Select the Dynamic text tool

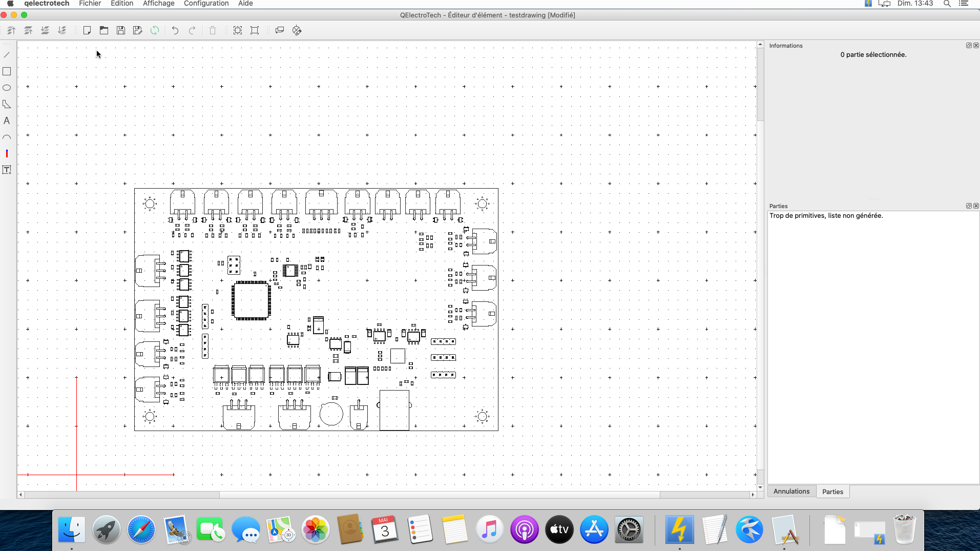(x=7, y=170)
